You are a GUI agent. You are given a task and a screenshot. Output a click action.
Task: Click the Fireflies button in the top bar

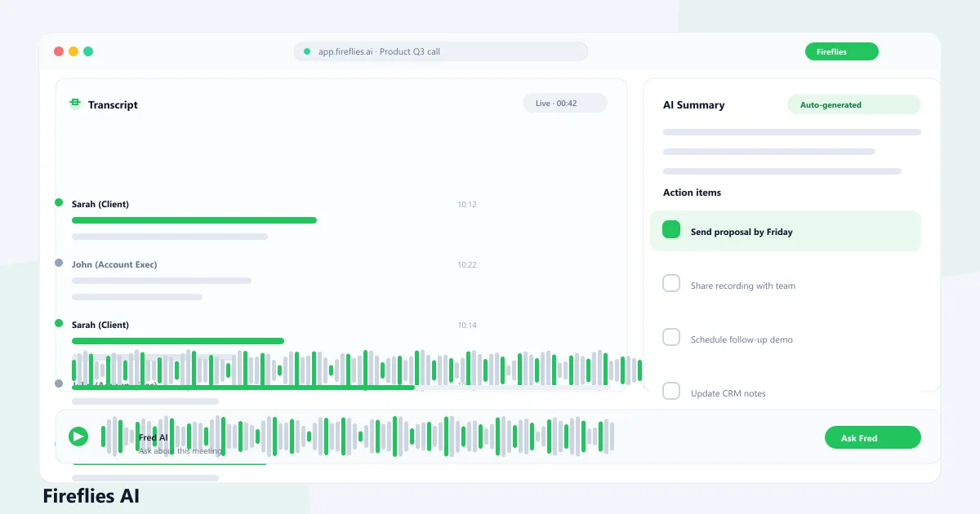point(841,51)
